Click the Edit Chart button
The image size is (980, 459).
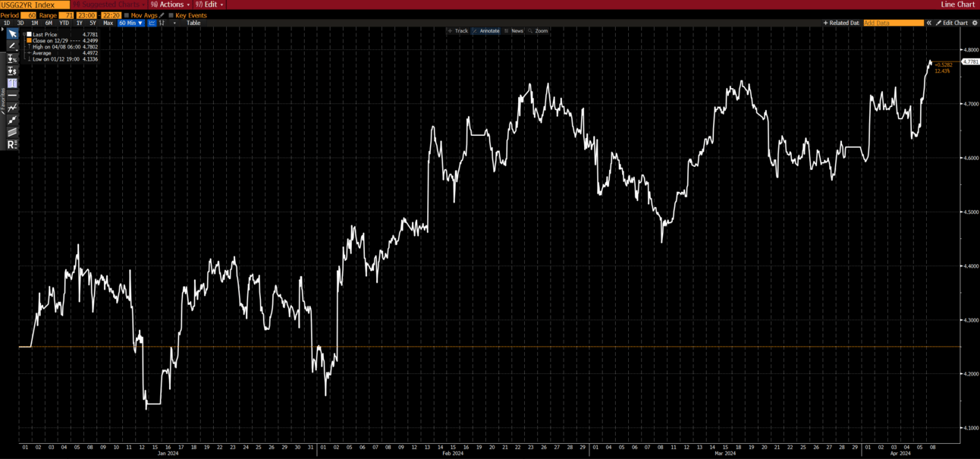point(951,23)
